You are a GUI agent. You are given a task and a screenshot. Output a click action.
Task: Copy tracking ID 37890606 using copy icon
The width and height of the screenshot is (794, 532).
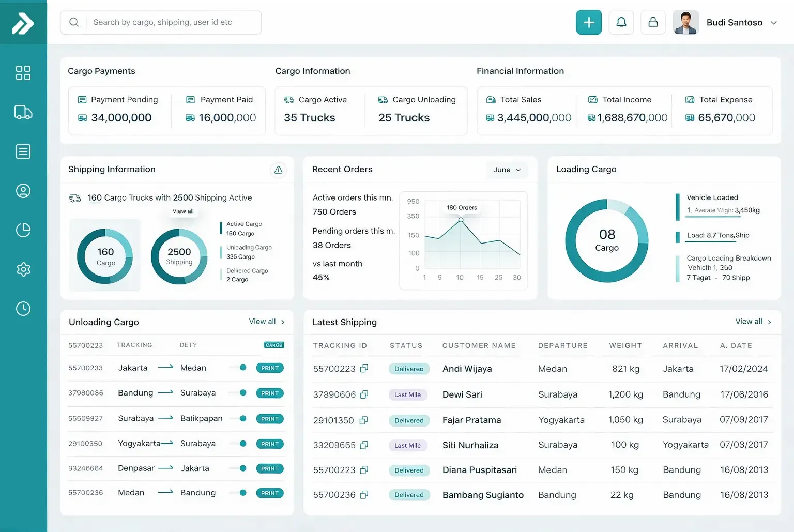pyautogui.click(x=364, y=394)
